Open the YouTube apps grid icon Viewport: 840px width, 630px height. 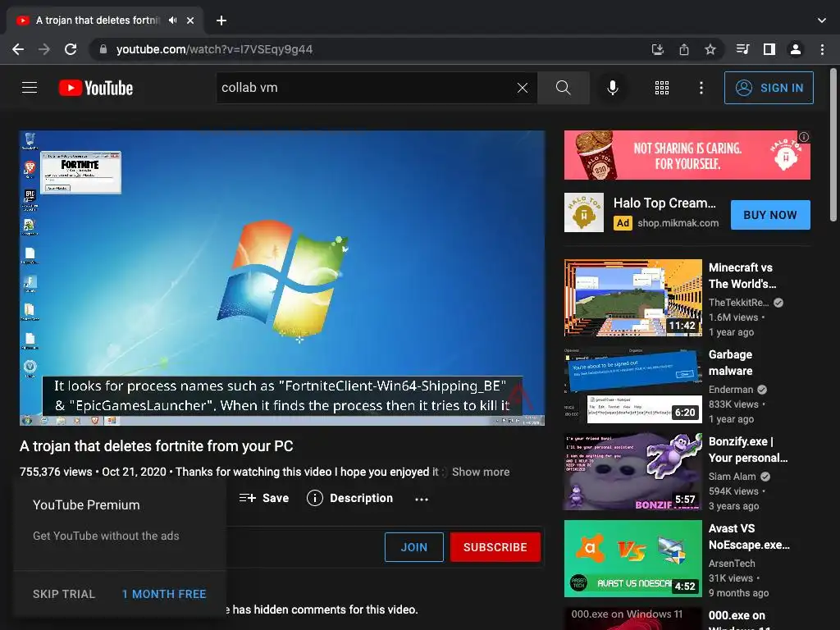point(662,88)
